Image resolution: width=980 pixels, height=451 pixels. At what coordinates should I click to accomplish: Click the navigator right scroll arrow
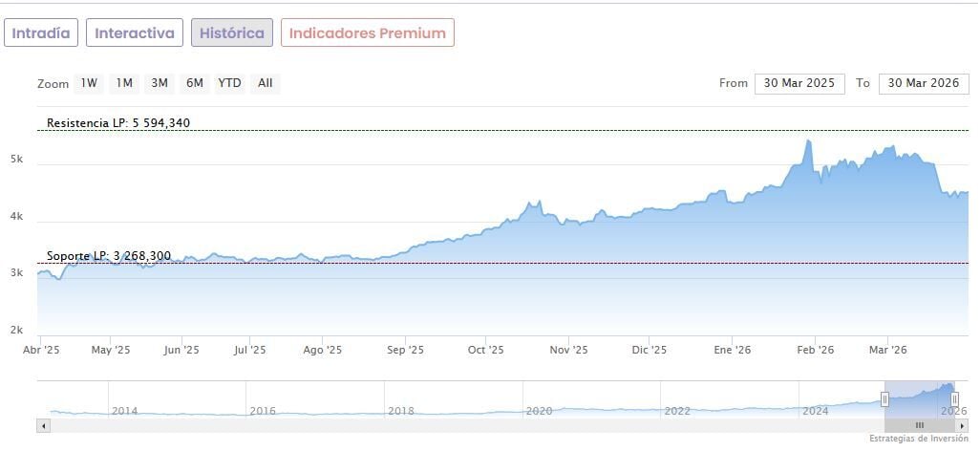click(x=962, y=425)
